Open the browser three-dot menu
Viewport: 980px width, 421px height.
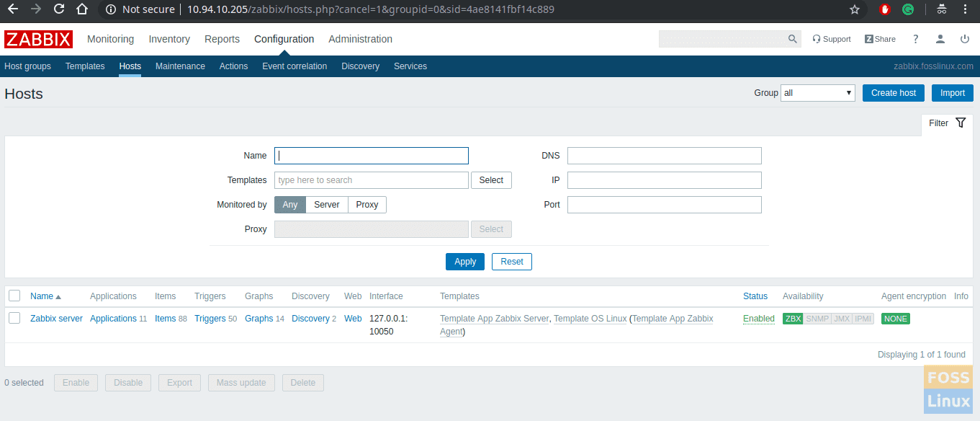click(965, 9)
